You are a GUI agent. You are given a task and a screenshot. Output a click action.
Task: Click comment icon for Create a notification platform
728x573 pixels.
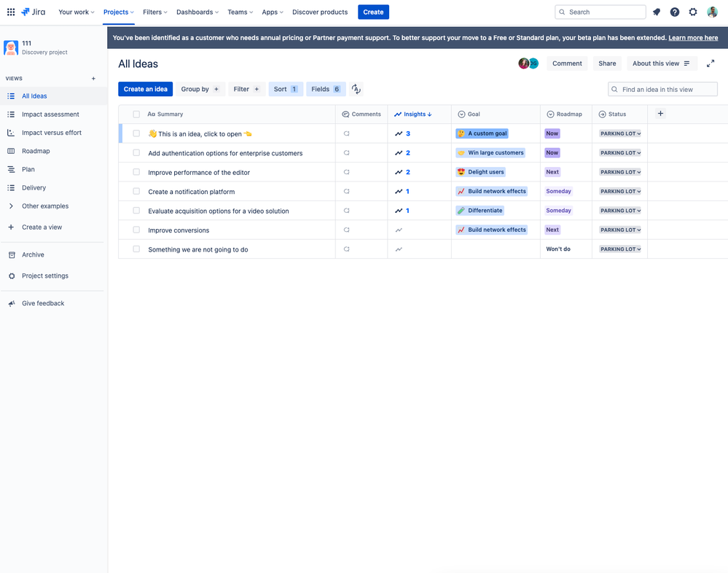coord(346,191)
